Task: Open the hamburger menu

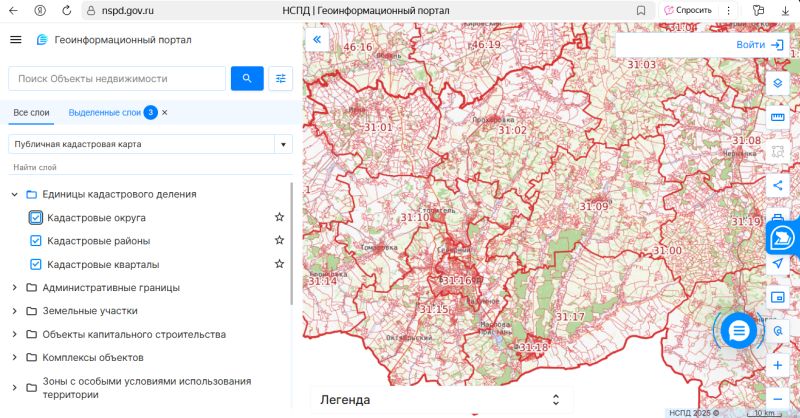Action: (15, 40)
